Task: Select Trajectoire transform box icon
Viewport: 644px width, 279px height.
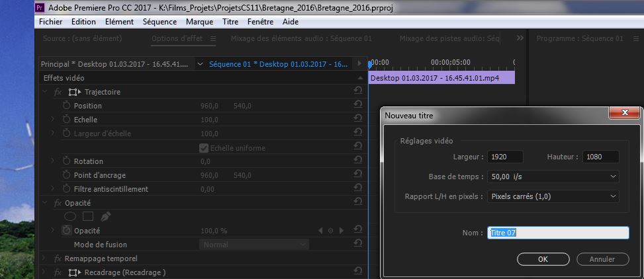Action: pos(74,92)
